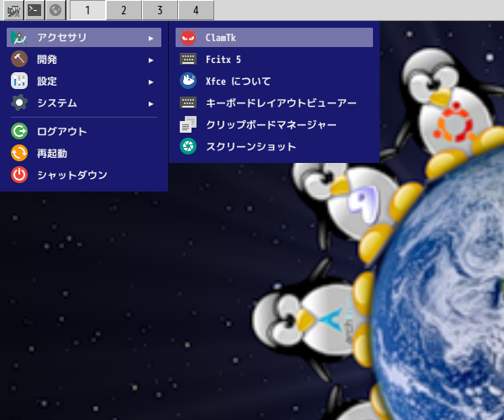Viewport: 504px width, 420px height.
Task: Open the applications menu button in panel
Action: [13, 11]
